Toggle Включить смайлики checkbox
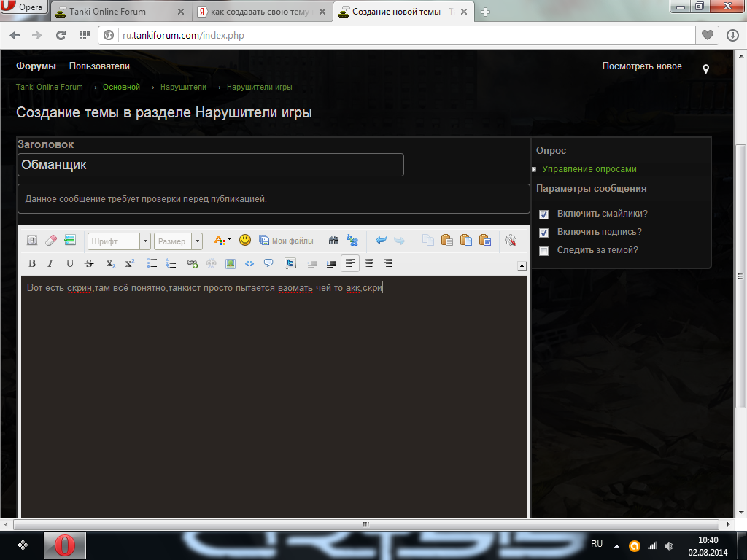 (x=543, y=214)
